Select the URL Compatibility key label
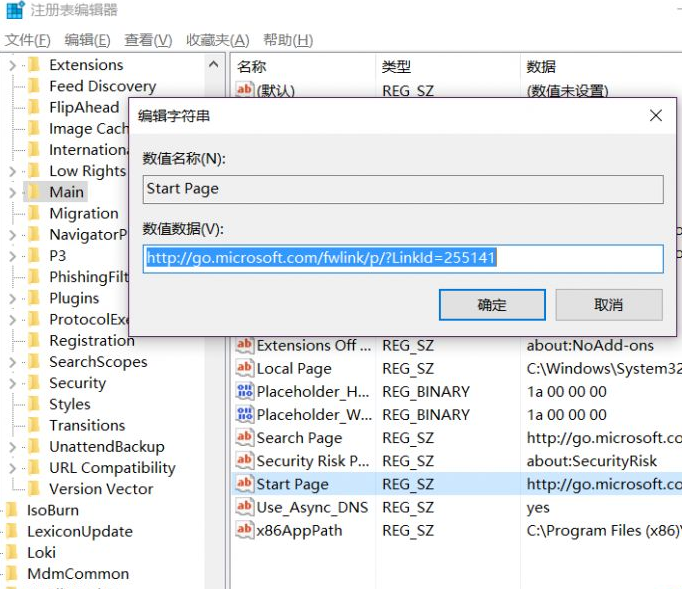The height and width of the screenshot is (589, 682). point(112,468)
